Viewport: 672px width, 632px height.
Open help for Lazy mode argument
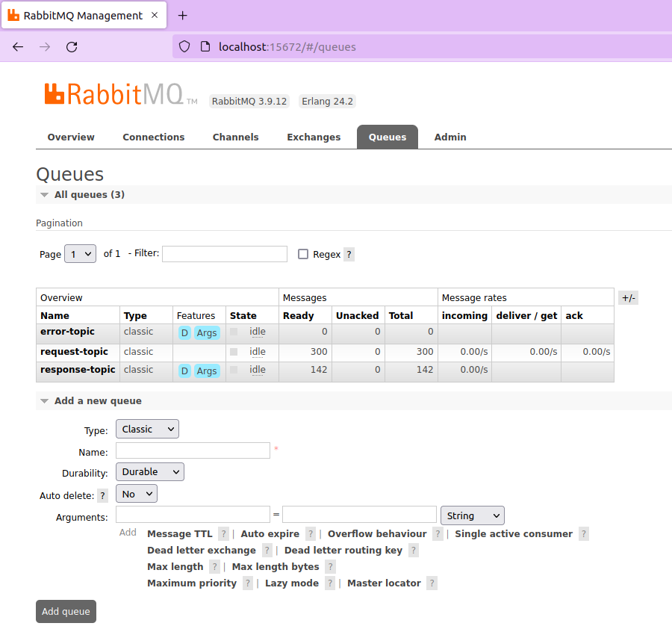point(329,583)
